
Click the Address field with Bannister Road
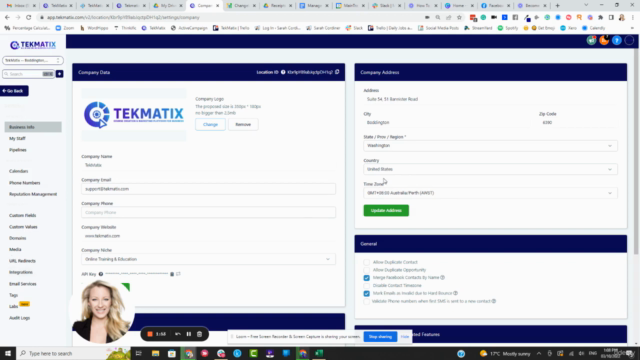490,99
